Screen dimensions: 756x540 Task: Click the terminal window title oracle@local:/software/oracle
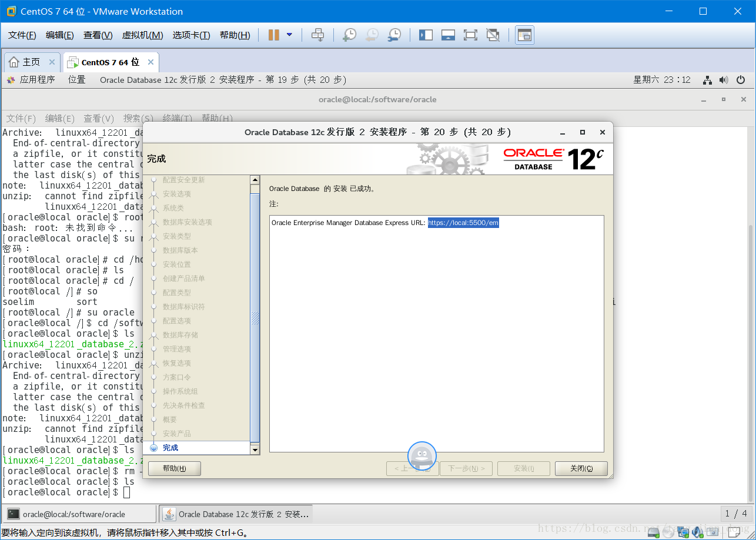pyautogui.click(x=377, y=99)
